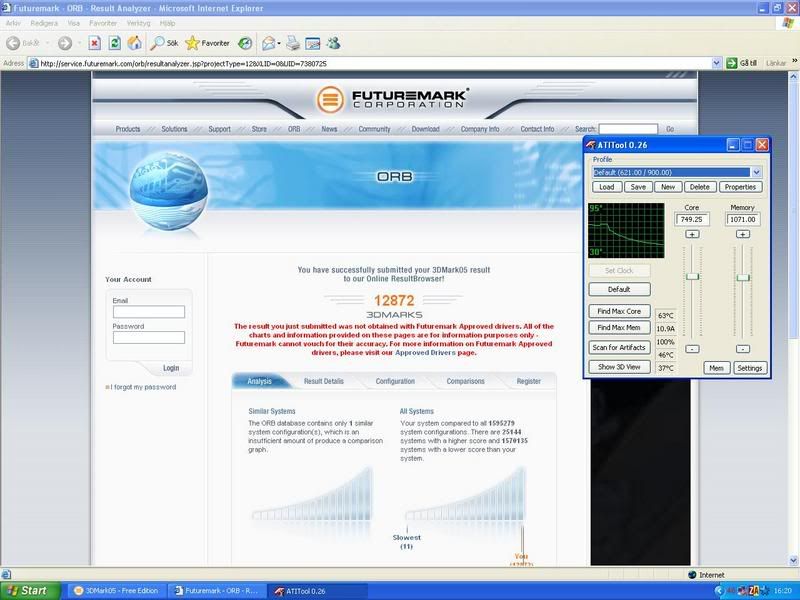Open the I forgot my password link
800x600 pixels.
[x=143, y=387]
